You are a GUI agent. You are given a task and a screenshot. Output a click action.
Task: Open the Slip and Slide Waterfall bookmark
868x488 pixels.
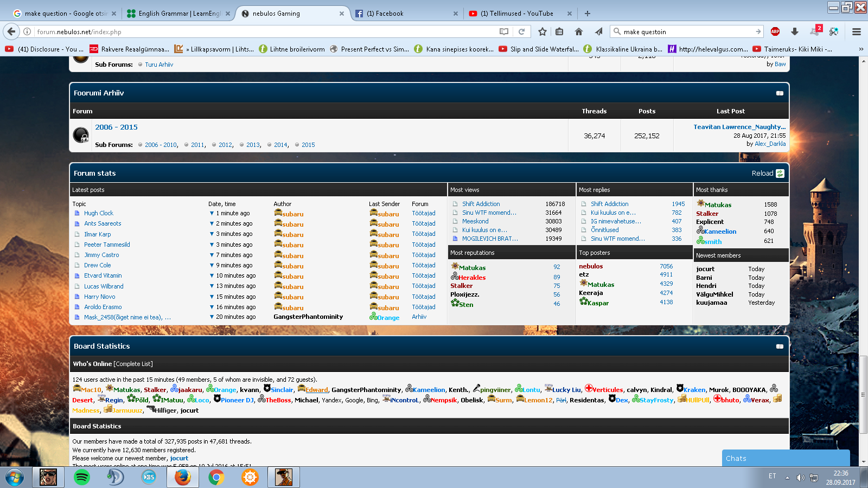click(x=539, y=49)
